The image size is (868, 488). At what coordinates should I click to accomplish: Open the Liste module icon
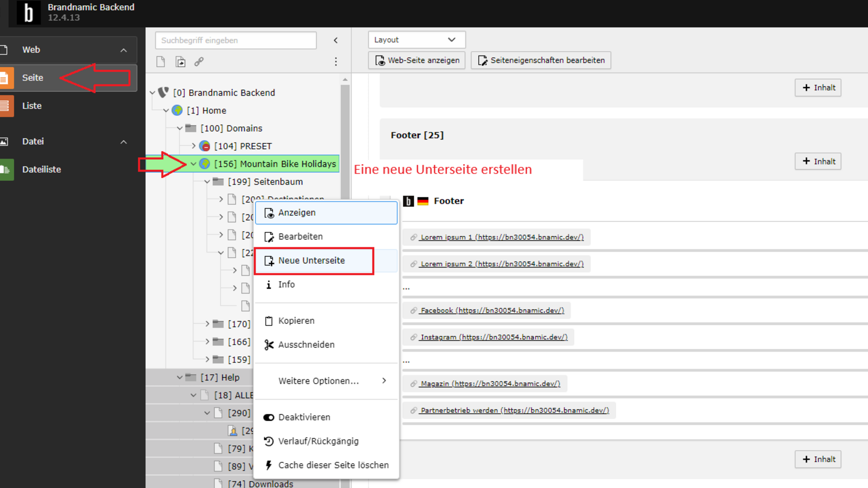6,106
